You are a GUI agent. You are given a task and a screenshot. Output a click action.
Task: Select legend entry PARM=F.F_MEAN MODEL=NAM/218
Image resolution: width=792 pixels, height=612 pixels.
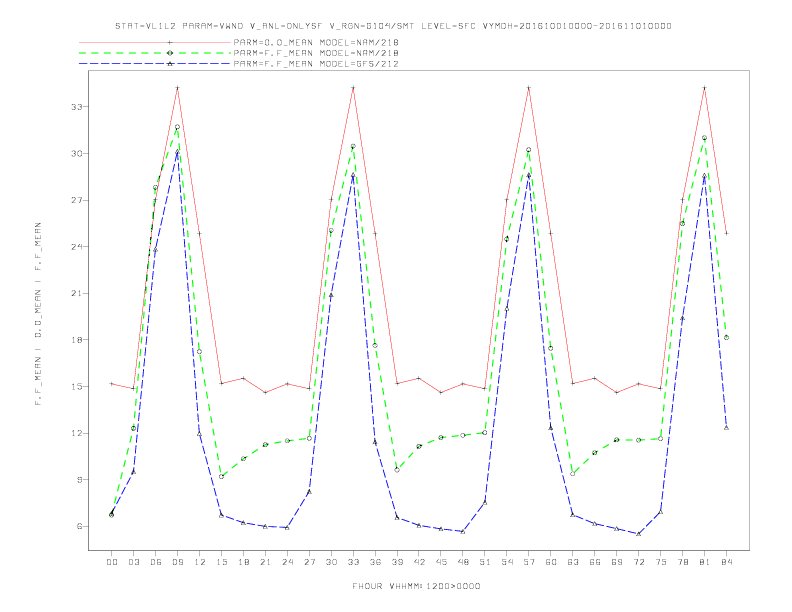click(316, 53)
